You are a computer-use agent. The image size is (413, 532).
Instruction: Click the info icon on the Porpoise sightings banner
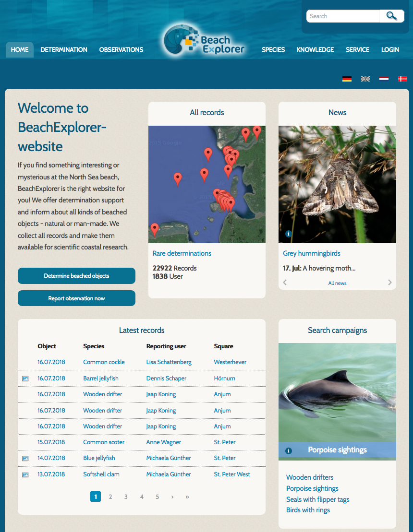coord(288,450)
